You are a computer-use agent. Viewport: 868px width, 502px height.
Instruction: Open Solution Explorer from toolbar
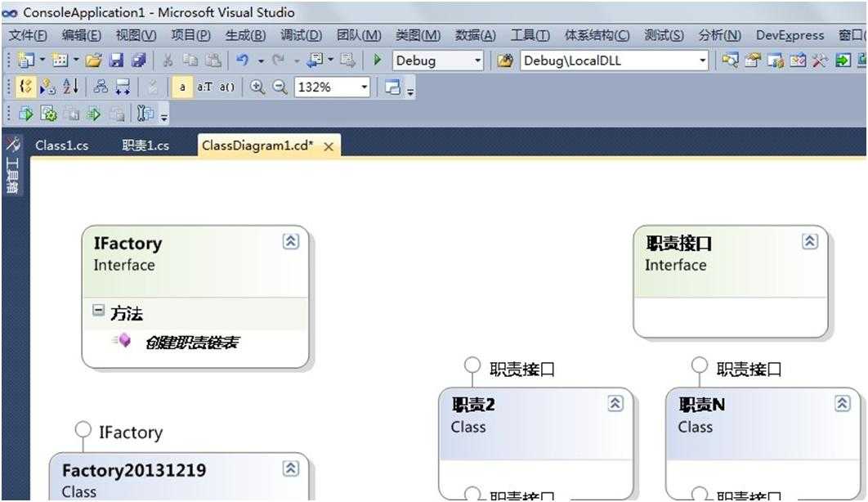[730, 60]
